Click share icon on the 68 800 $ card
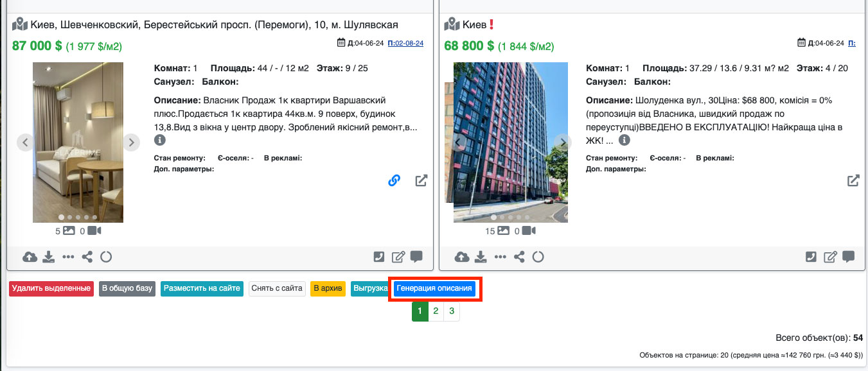The image size is (868, 371). tap(520, 257)
